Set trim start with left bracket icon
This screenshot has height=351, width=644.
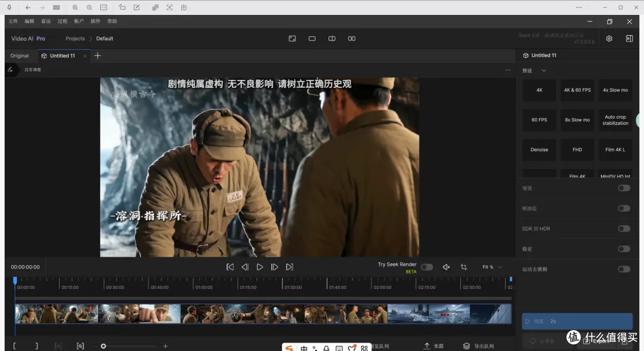click(x=14, y=346)
